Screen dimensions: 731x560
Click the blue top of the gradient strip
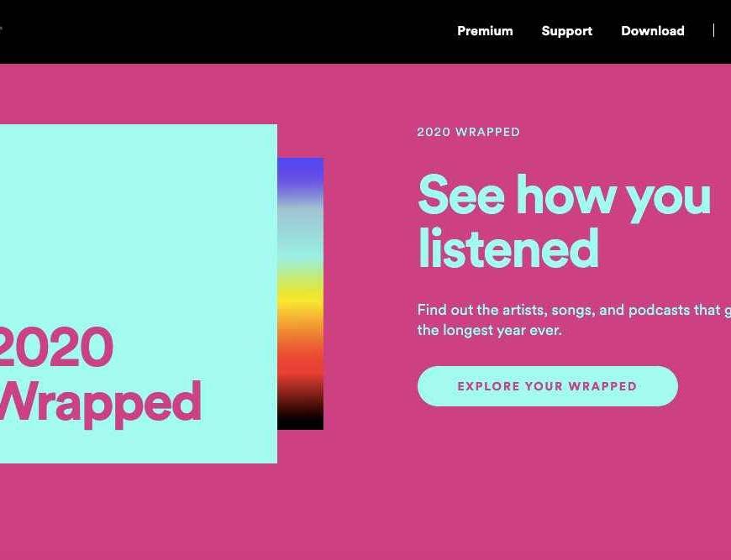point(300,170)
